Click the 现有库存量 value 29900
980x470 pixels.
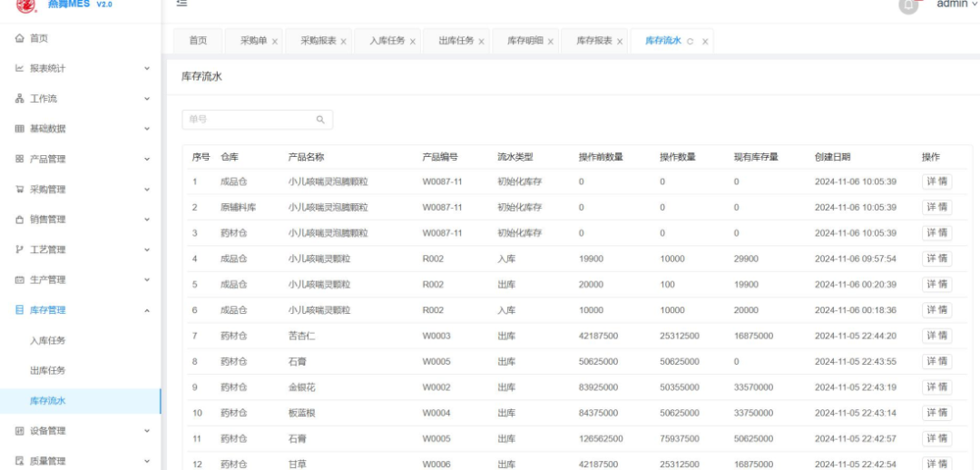click(x=746, y=259)
